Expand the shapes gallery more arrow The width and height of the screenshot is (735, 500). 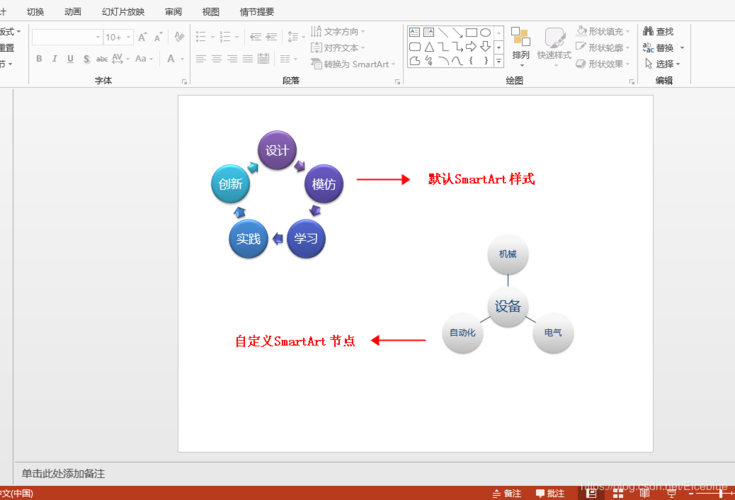click(x=499, y=61)
